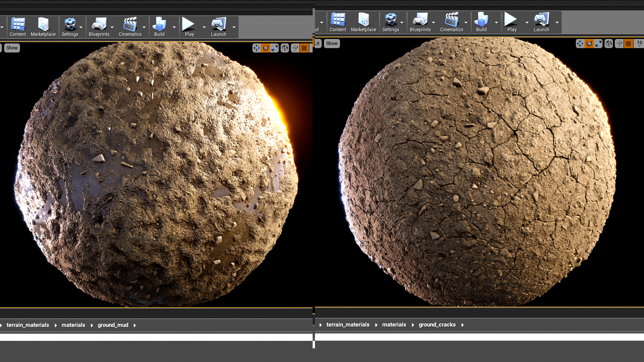The width and height of the screenshot is (644, 362).
Task: Expand Settings dropdown arrow in right window
Action: click(401, 22)
